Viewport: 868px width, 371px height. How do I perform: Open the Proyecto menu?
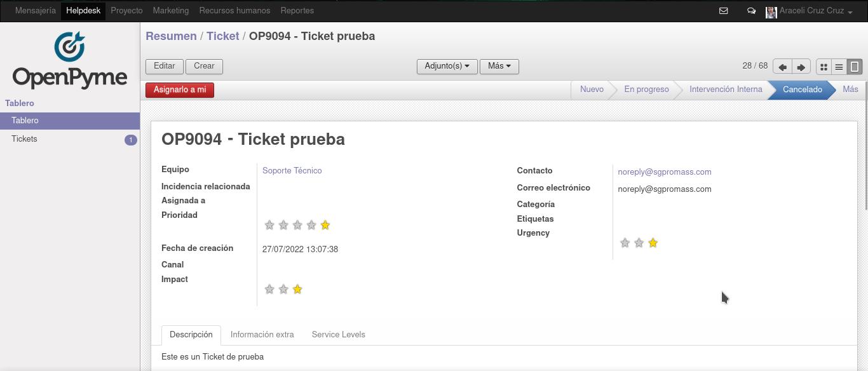pyautogui.click(x=126, y=11)
